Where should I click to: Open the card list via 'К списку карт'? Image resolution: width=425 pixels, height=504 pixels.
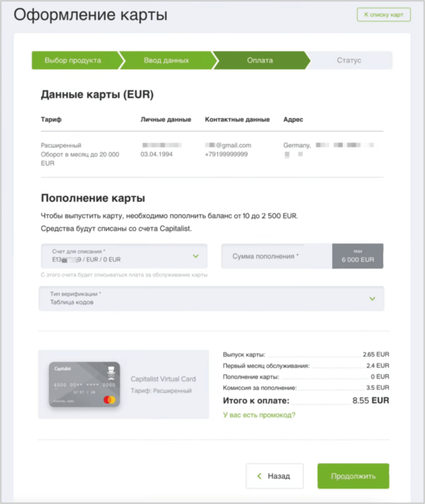(383, 14)
